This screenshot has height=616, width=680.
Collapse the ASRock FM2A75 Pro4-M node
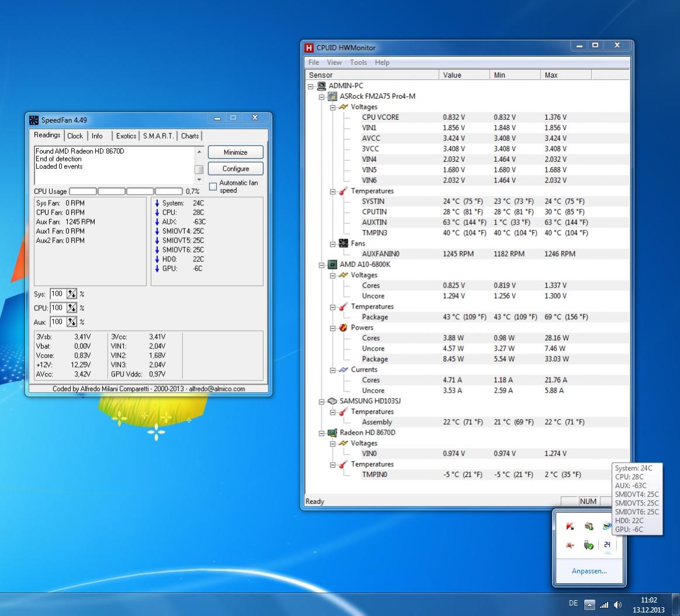(x=322, y=96)
